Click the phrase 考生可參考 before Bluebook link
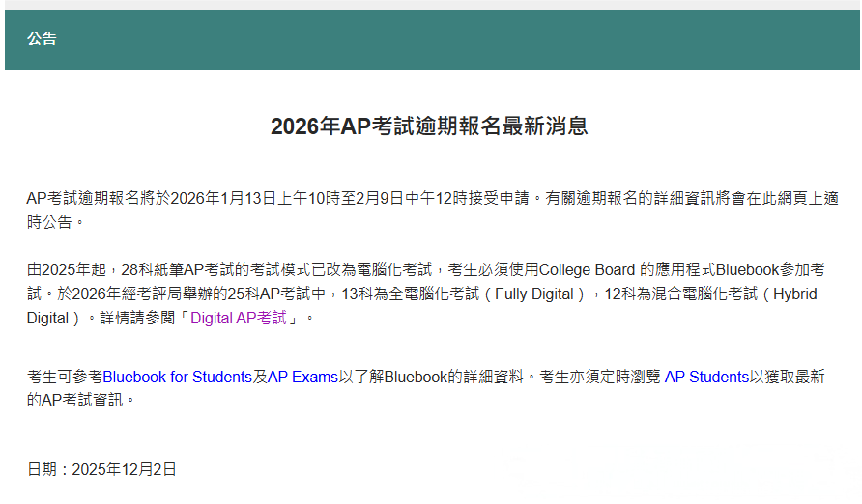 point(64,377)
